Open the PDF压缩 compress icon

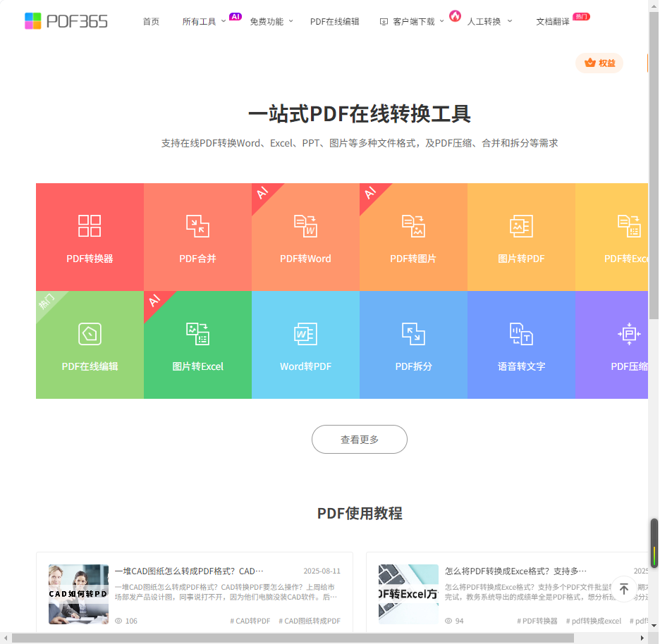629,334
